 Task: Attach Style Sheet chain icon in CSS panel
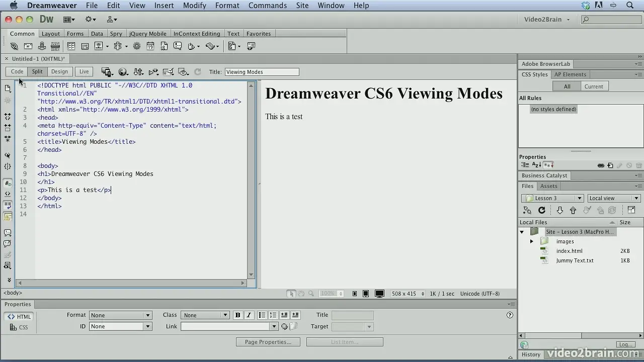601,165
